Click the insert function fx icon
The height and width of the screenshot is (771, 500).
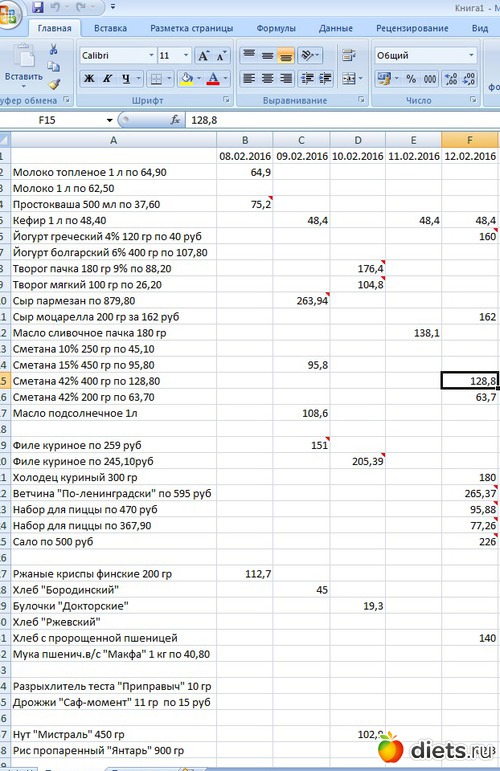[175, 120]
